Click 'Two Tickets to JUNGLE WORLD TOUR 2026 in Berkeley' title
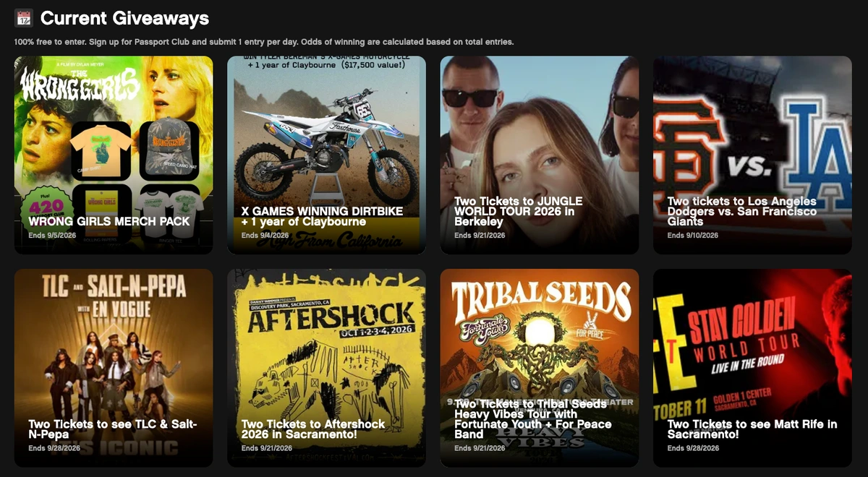Image resolution: width=868 pixels, height=477 pixels. (x=519, y=211)
